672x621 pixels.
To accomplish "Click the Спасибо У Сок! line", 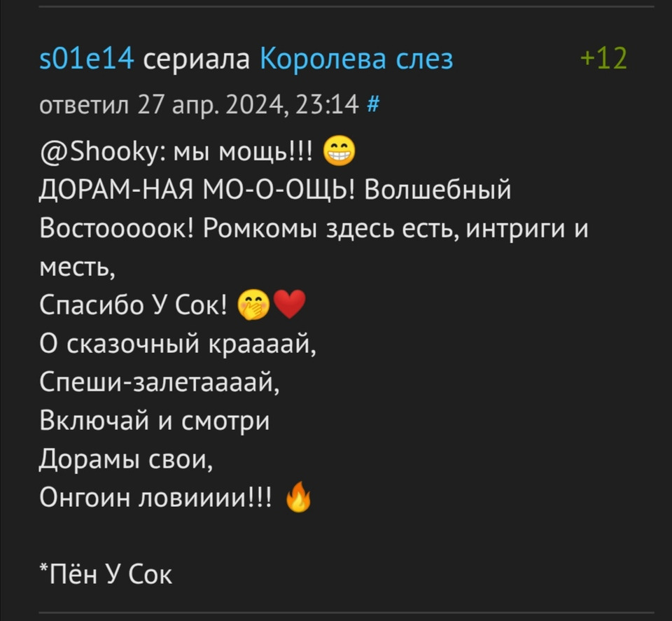I will pos(133,305).
